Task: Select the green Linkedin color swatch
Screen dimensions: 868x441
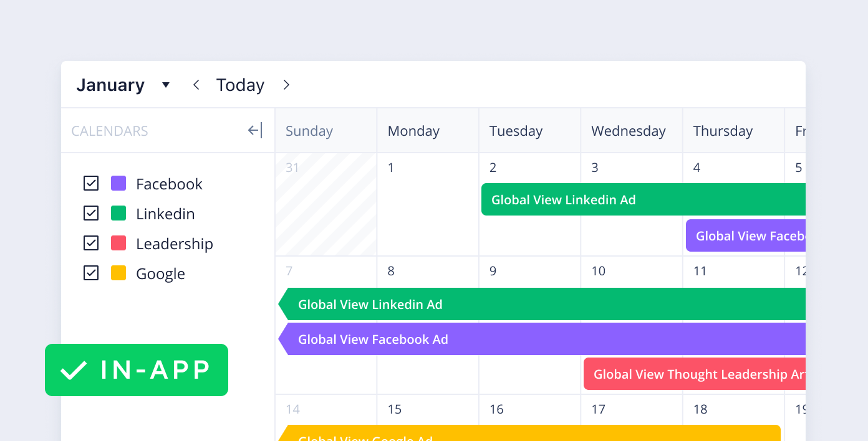Action: tap(118, 213)
